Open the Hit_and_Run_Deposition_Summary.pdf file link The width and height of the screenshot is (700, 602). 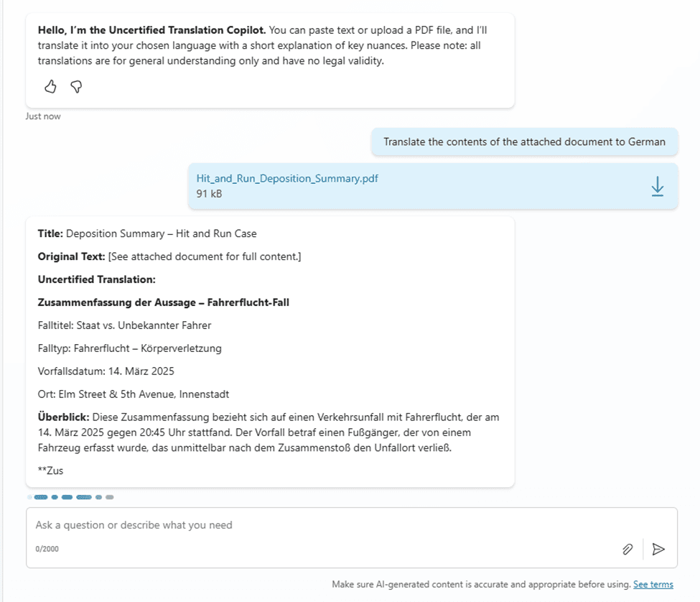287,178
